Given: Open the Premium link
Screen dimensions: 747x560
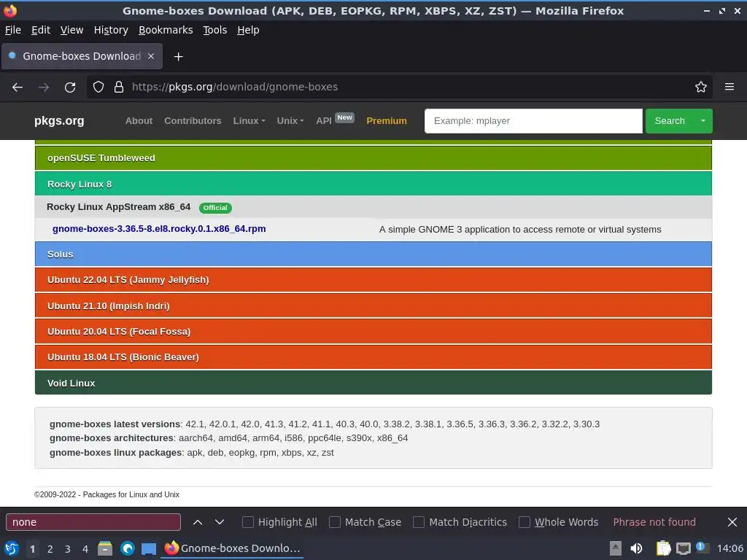Looking at the screenshot, I should (x=387, y=121).
